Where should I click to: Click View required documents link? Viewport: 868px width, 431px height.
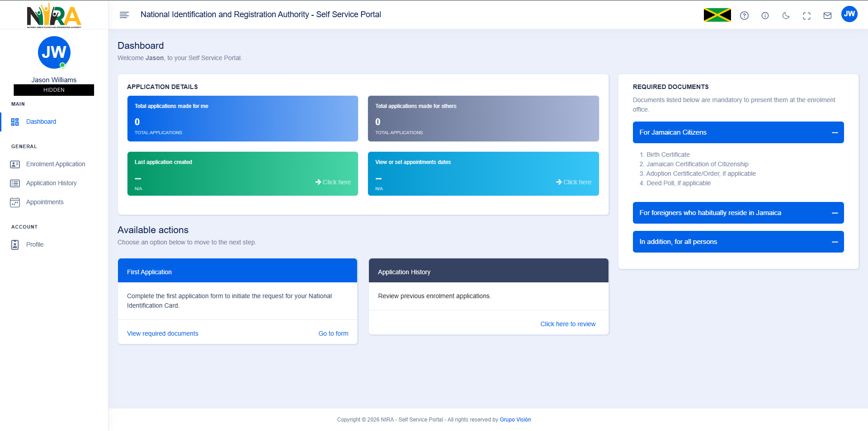(x=162, y=333)
